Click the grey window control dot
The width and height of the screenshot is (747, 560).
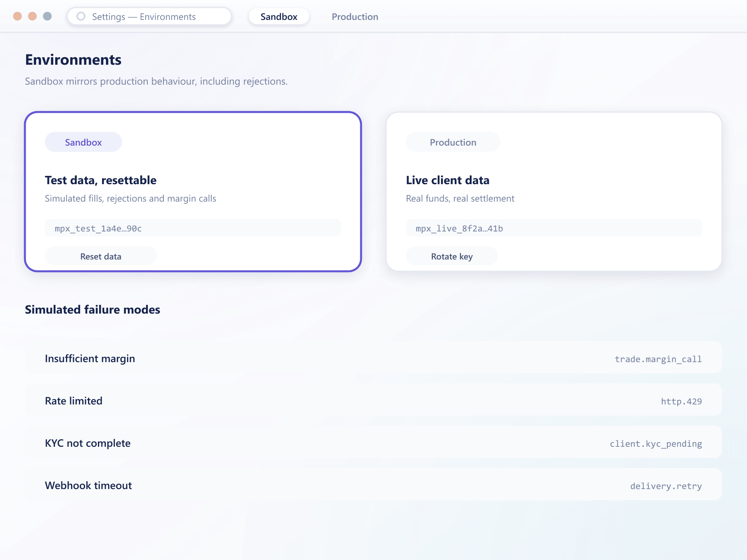(x=47, y=16)
